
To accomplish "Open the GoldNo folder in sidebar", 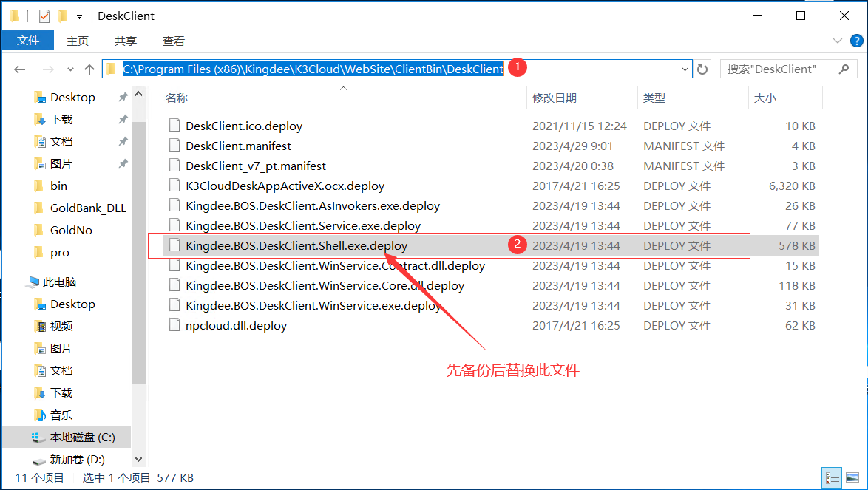I will pyautogui.click(x=72, y=230).
